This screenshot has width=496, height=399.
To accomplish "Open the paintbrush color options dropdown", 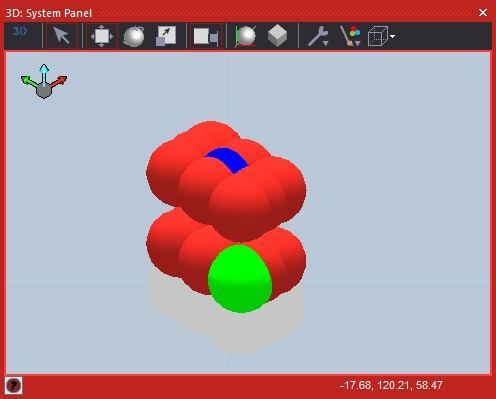I will tap(350, 36).
